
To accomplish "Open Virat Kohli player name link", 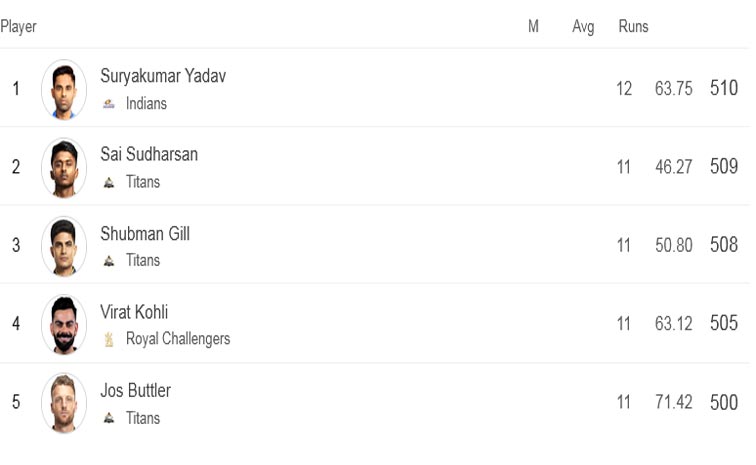I will click(134, 312).
